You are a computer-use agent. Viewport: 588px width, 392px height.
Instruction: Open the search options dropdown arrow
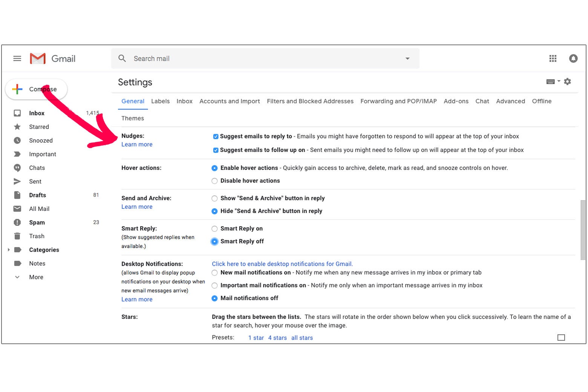click(x=407, y=58)
